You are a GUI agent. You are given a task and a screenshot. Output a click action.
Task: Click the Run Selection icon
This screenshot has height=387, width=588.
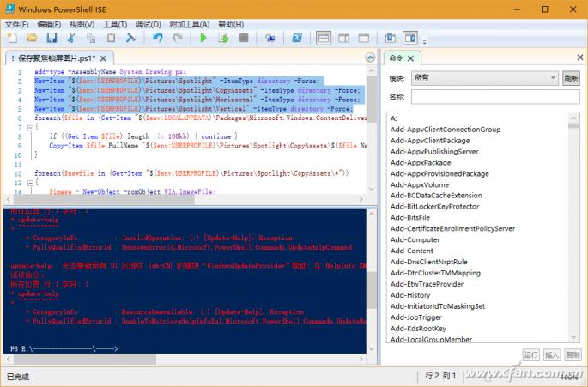pyautogui.click(x=223, y=39)
